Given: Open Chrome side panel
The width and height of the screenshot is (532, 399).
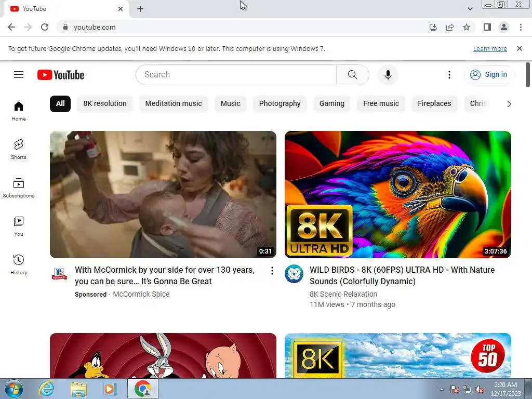Looking at the screenshot, I should 487,27.
